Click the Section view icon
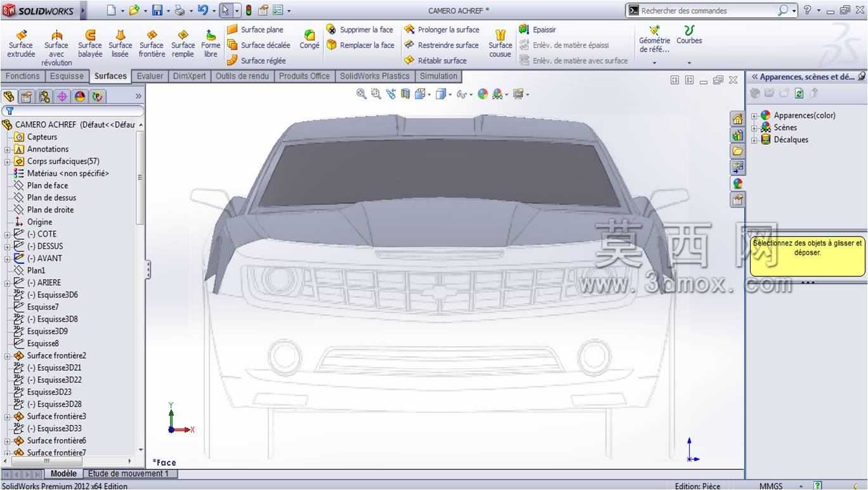This screenshot has height=490, width=868. pyautogui.click(x=405, y=94)
